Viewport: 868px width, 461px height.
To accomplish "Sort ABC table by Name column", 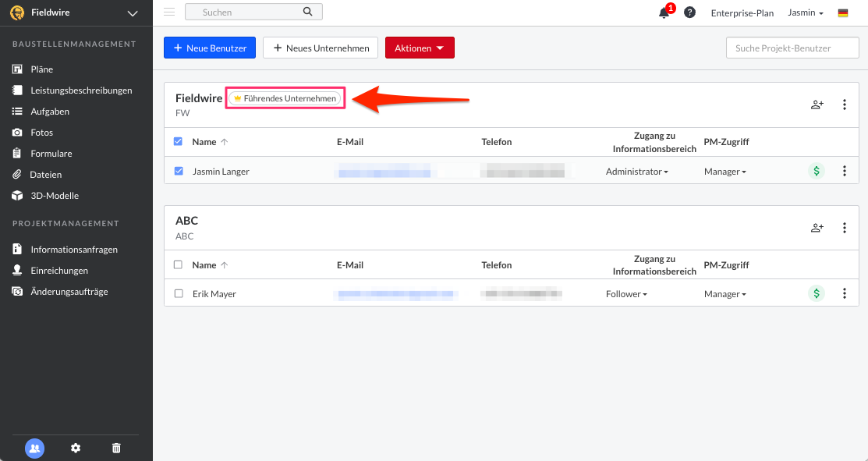I will (x=210, y=264).
